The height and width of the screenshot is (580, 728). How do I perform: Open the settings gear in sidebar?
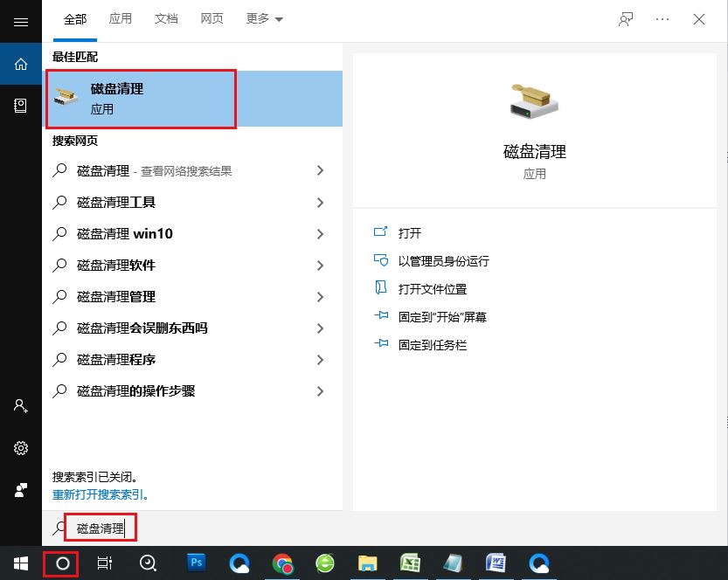20,448
